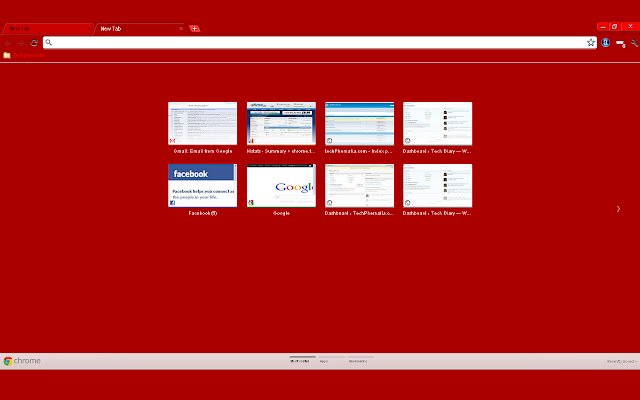Screen dimensions: 640x400
Task: Open the Recently closed menu
Action: pos(622,361)
